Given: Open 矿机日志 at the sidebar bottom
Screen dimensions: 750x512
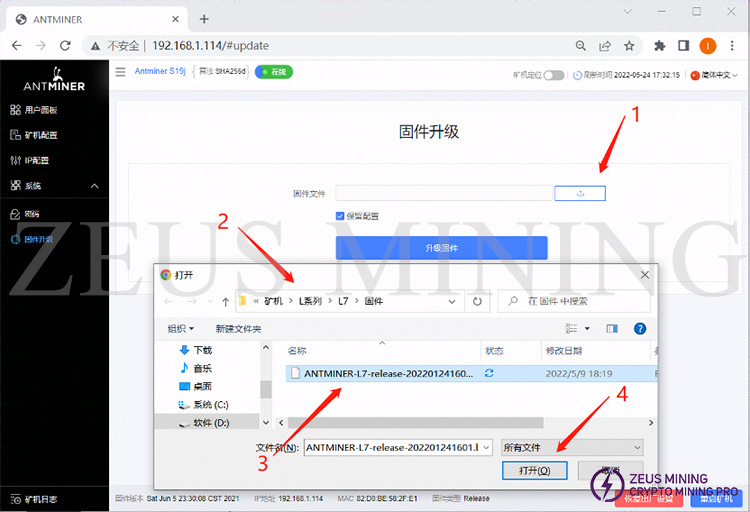Looking at the screenshot, I should tap(34, 499).
